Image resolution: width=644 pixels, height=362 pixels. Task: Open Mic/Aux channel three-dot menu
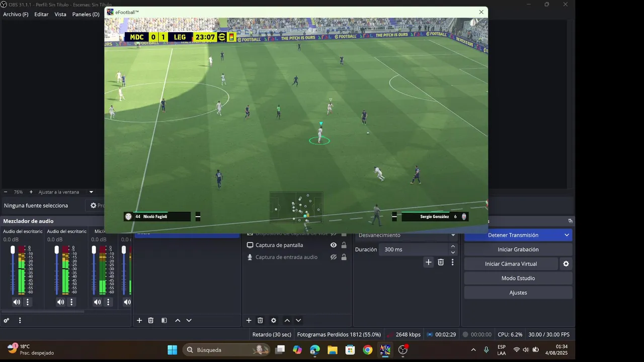pos(109,302)
